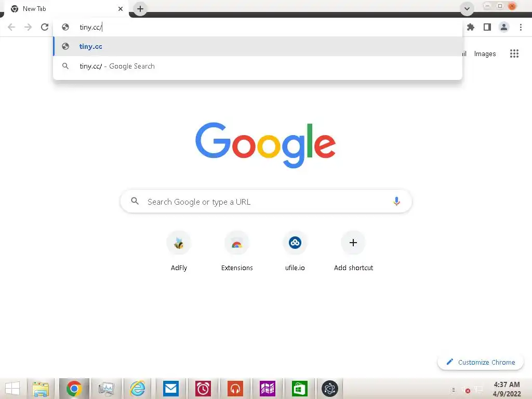The width and height of the screenshot is (532, 399).
Task: Expand the tab search chevron
Action: (x=467, y=9)
